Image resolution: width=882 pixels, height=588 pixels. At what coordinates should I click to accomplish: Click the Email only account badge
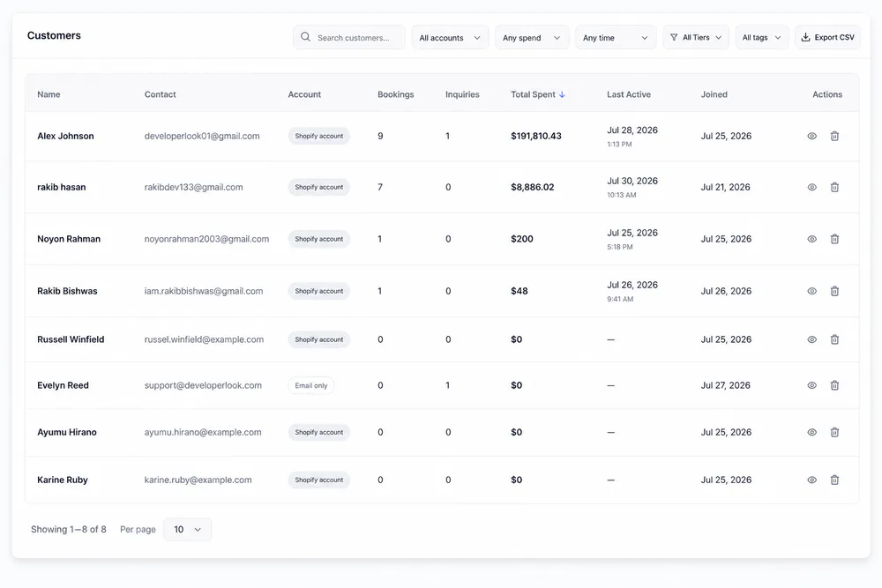point(311,385)
